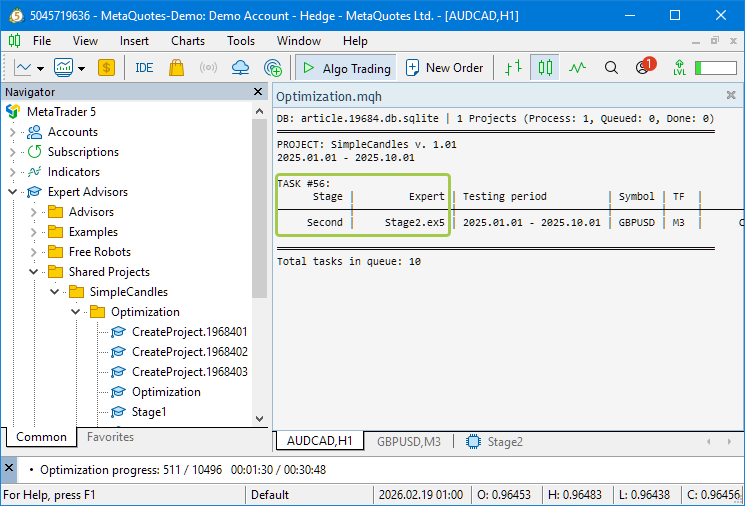Expand the Accounts tree node
745x506 pixels.
click(13, 132)
